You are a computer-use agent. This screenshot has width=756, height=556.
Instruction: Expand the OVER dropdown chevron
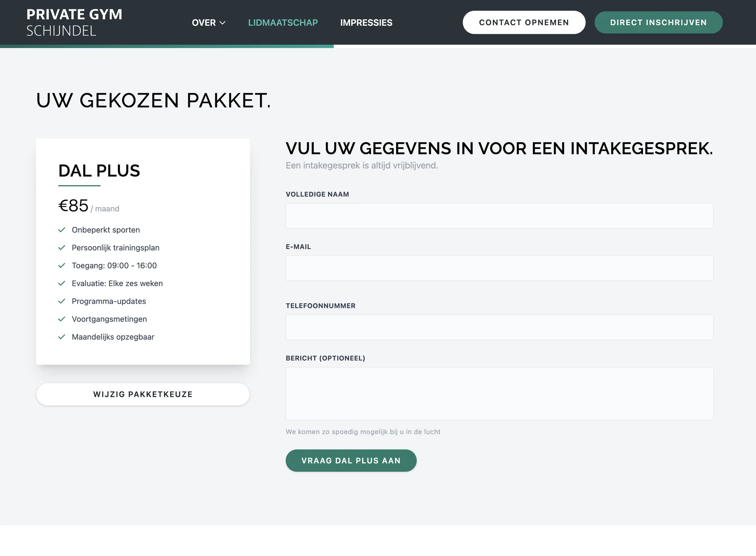coord(223,23)
